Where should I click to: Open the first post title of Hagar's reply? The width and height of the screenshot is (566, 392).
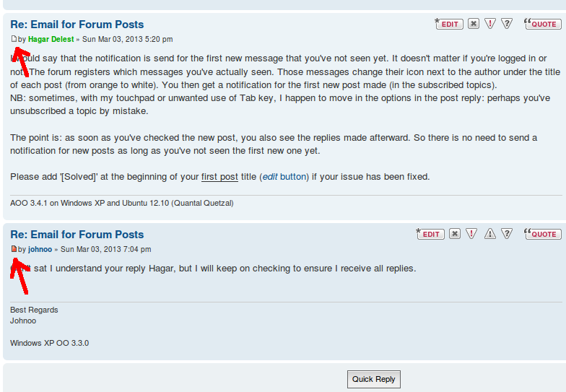click(77, 25)
